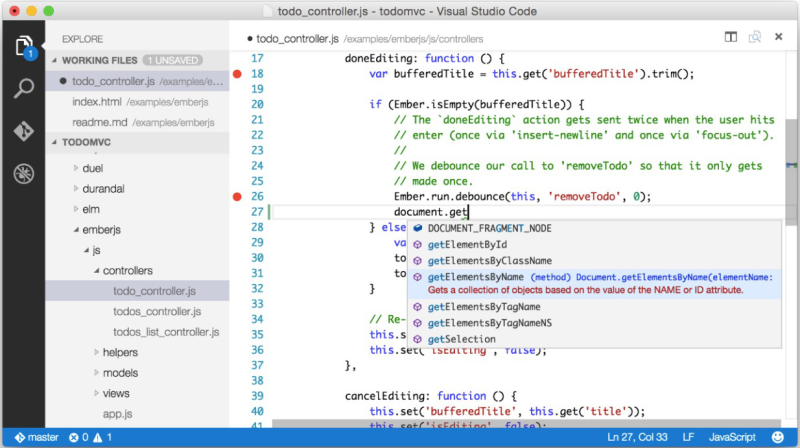Choose getSelection suggestion
The image size is (800, 448).
point(594,339)
